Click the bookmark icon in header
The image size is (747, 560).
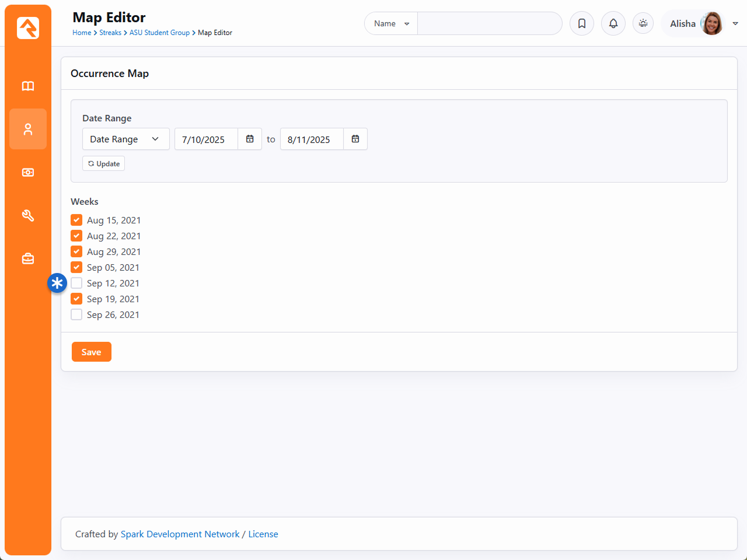tap(582, 23)
